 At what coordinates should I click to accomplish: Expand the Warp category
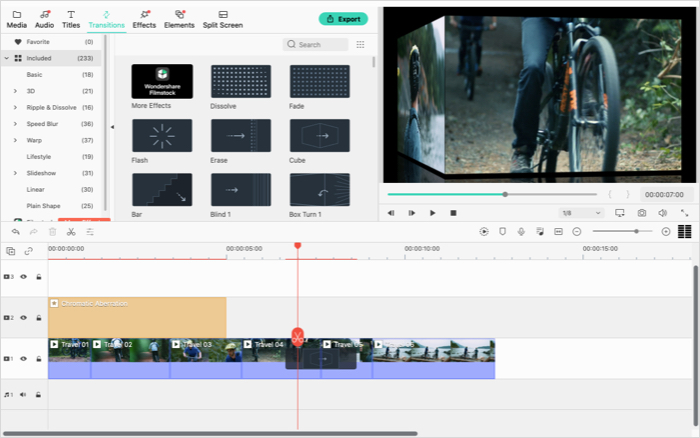pyautogui.click(x=15, y=140)
